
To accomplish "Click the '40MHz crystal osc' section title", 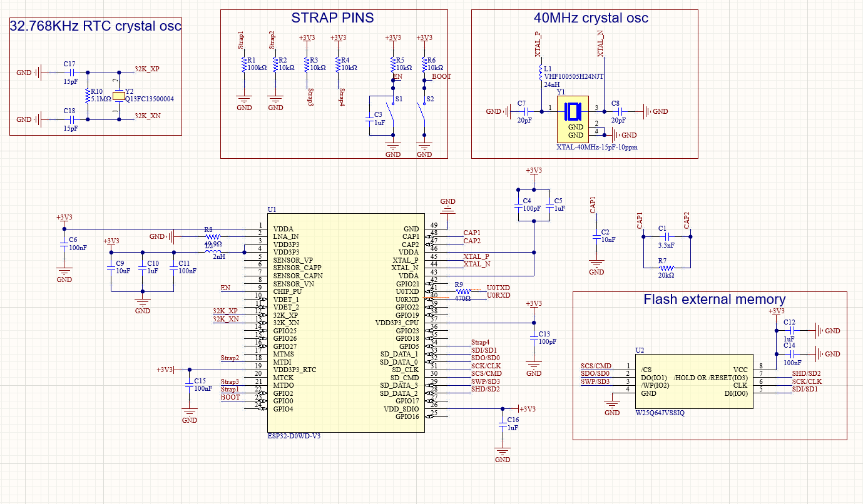I will (x=591, y=18).
